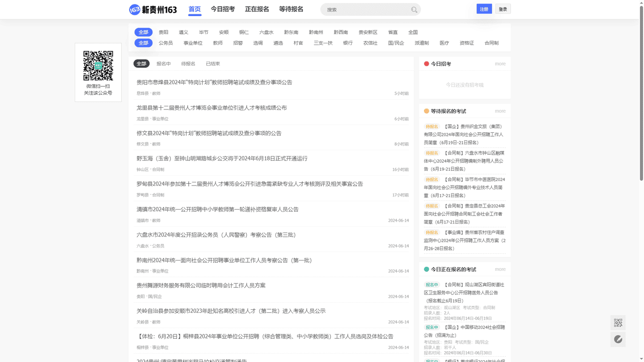This screenshot has height=362, width=644.
Task: Click the 新贵州163 logo
Action: [153, 9]
